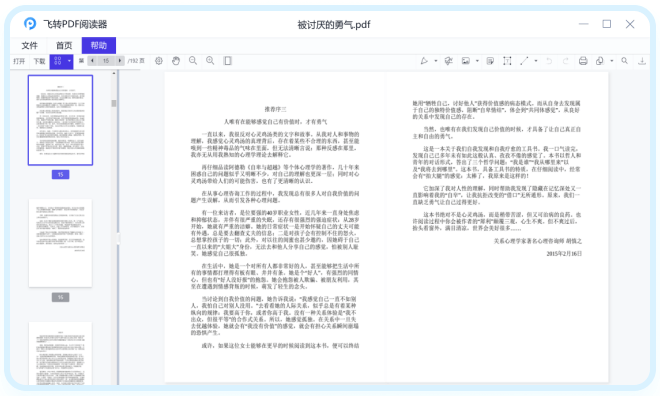Select the sticky note annotation tool
This screenshot has width=660, height=396.
[x=490, y=61]
